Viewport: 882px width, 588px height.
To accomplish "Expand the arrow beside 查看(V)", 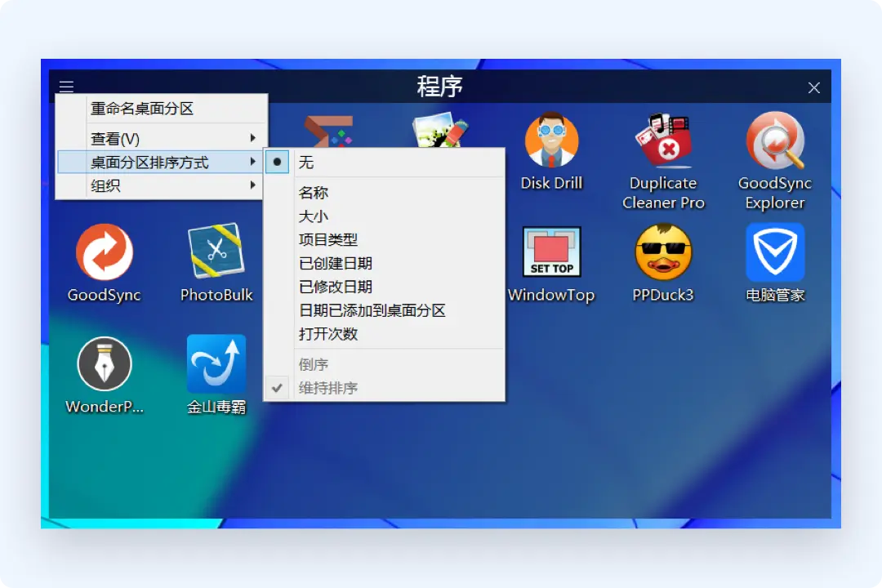I will [x=252, y=138].
